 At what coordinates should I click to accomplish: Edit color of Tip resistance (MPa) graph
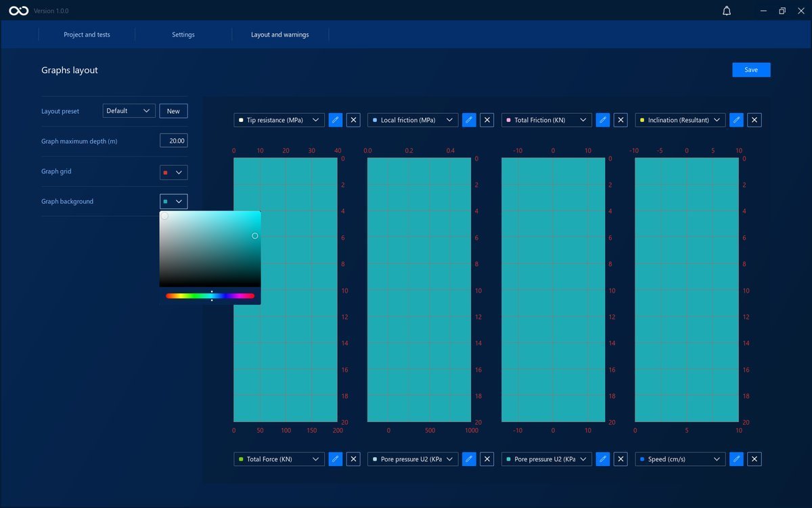coord(335,120)
